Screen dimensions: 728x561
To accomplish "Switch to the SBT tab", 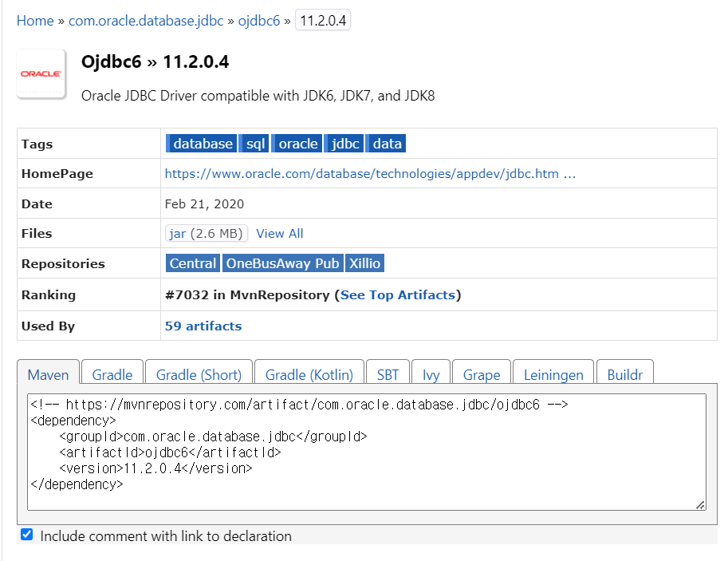I will (388, 372).
